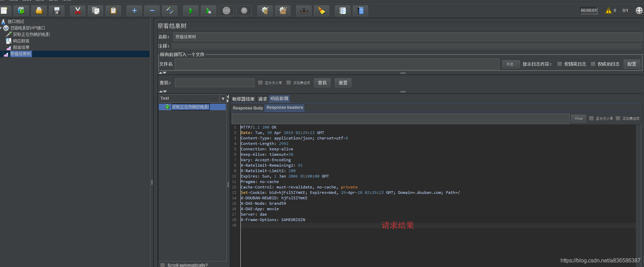
Task: Click the yellow warning triangle icon
Action: click(608, 11)
